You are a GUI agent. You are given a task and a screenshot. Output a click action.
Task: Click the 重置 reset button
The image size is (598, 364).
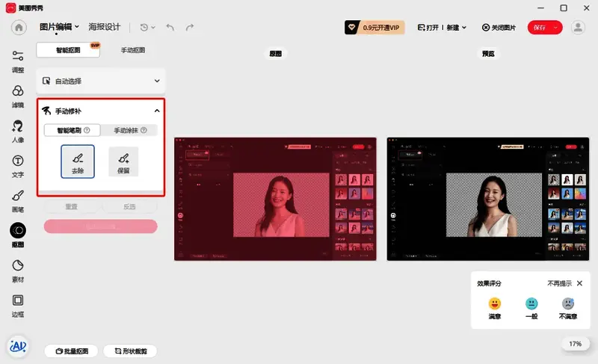71,206
